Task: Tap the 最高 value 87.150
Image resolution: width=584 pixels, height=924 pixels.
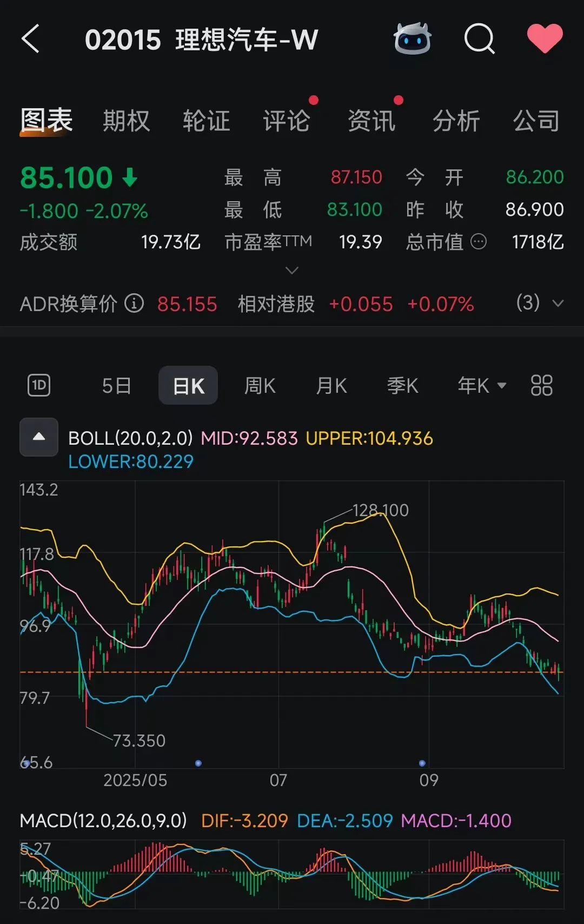Action: coord(356,177)
